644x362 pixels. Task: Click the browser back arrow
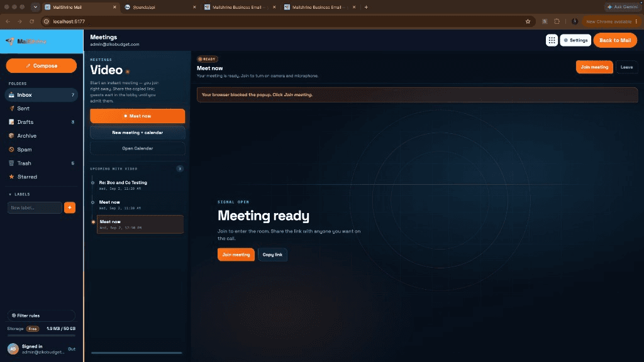coord(8,21)
